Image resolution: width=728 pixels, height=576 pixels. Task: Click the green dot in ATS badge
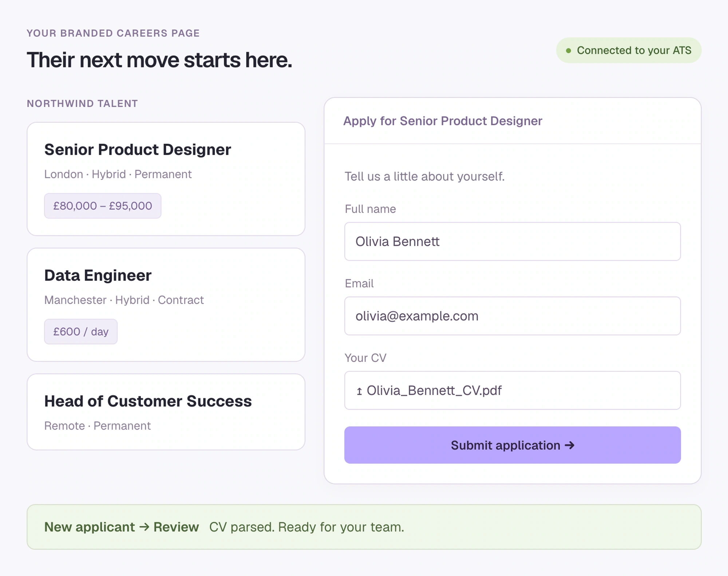click(569, 51)
